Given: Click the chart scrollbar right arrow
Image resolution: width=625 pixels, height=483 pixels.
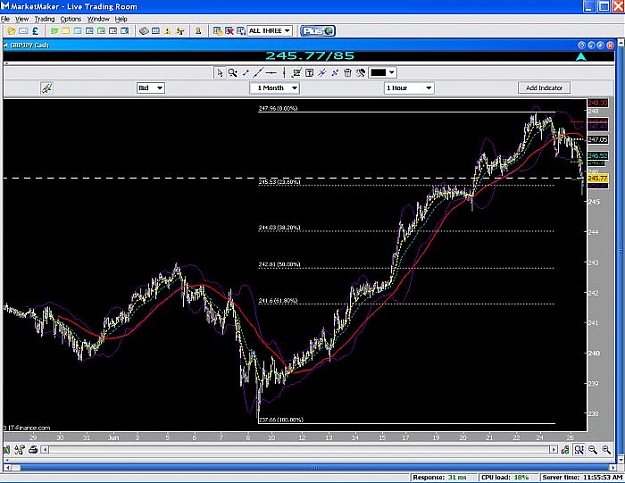Looking at the screenshot, I should click(553, 450).
